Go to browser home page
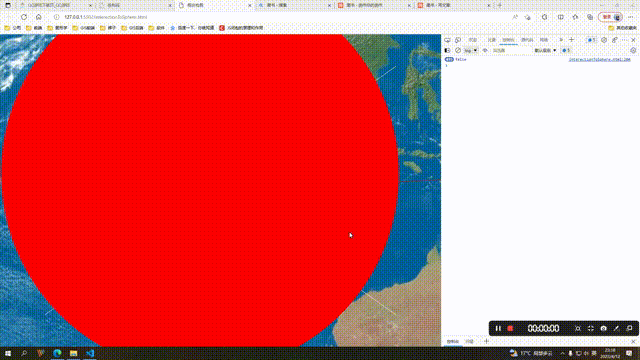 coord(38,17)
